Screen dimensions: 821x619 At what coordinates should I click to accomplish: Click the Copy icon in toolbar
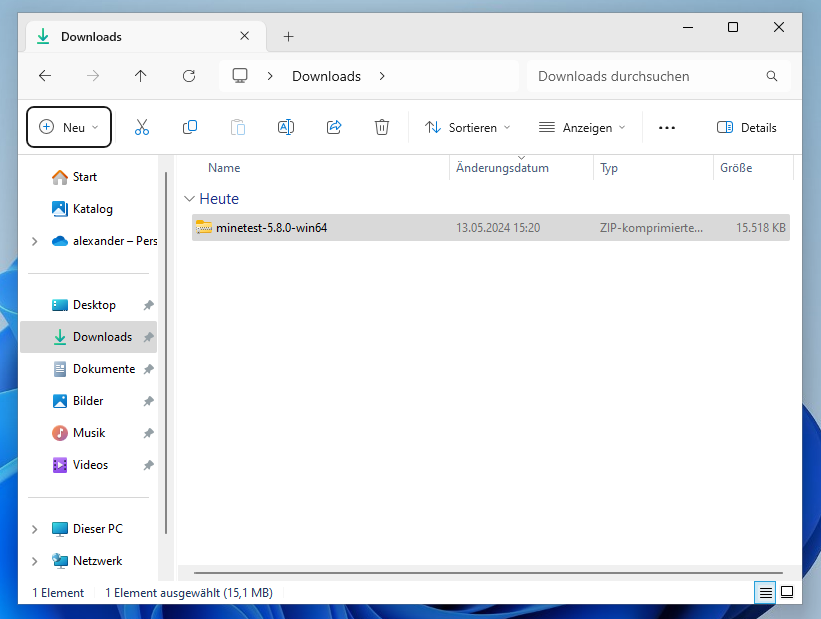click(x=190, y=127)
